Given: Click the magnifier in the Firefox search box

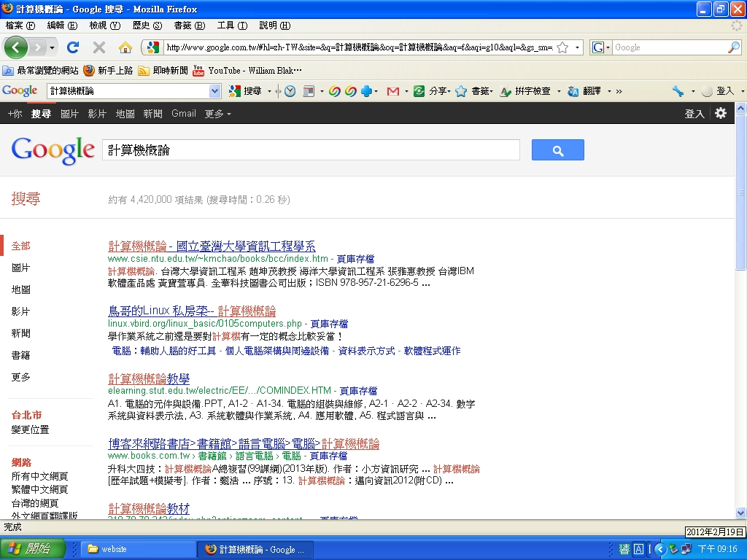Looking at the screenshot, I should (x=734, y=47).
